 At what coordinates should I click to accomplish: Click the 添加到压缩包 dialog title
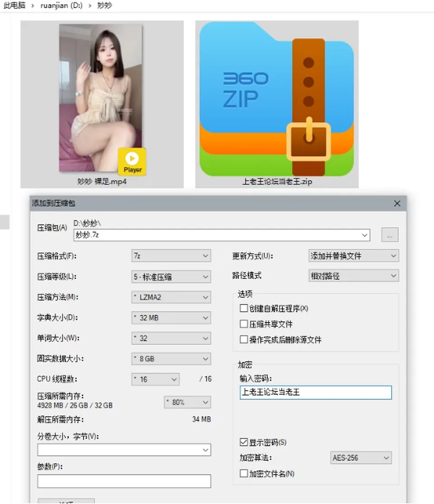pyautogui.click(x=53, y=203)
